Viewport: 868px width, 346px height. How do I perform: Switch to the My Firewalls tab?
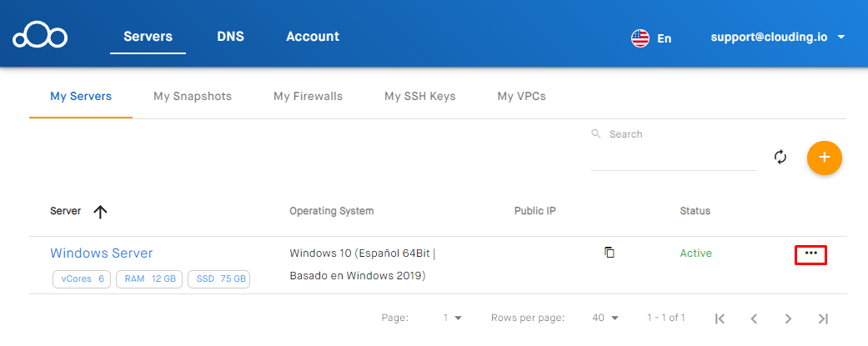tap(308, 97)
